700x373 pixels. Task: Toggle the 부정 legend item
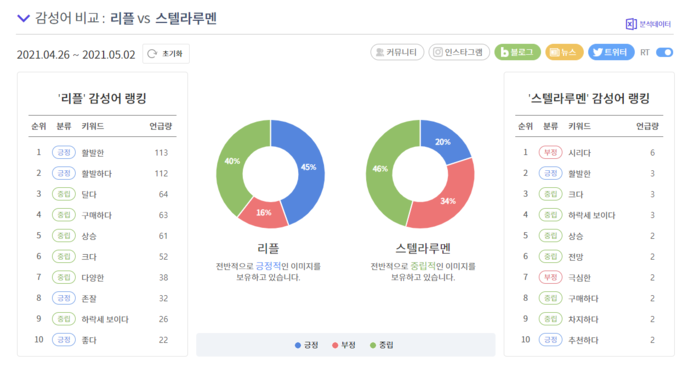(x=344, y=345)
